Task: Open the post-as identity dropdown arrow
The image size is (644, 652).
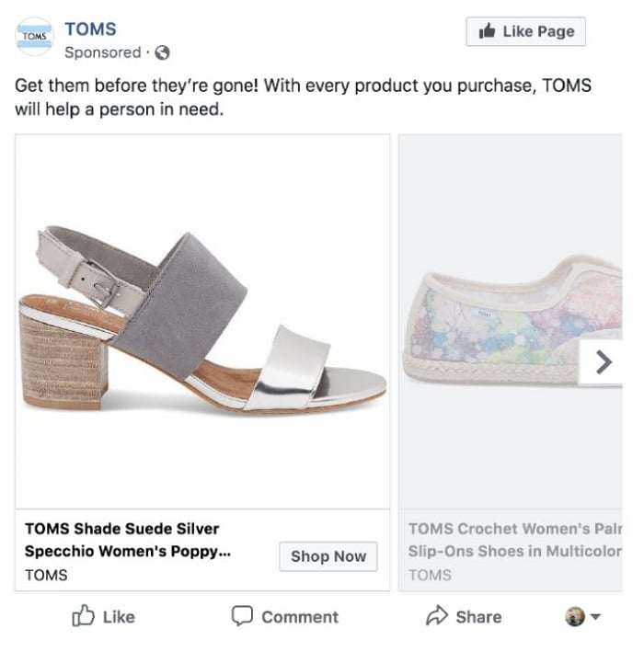Action: [596, 616]
